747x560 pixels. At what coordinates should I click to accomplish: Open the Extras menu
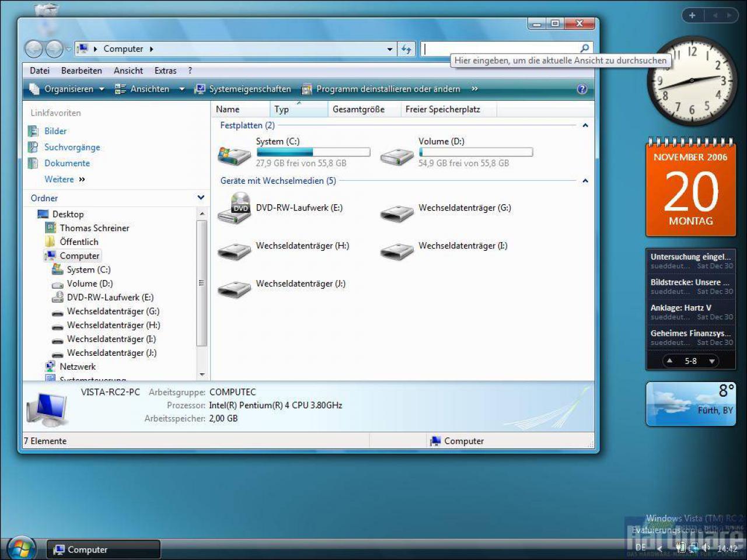click(165, 71)
